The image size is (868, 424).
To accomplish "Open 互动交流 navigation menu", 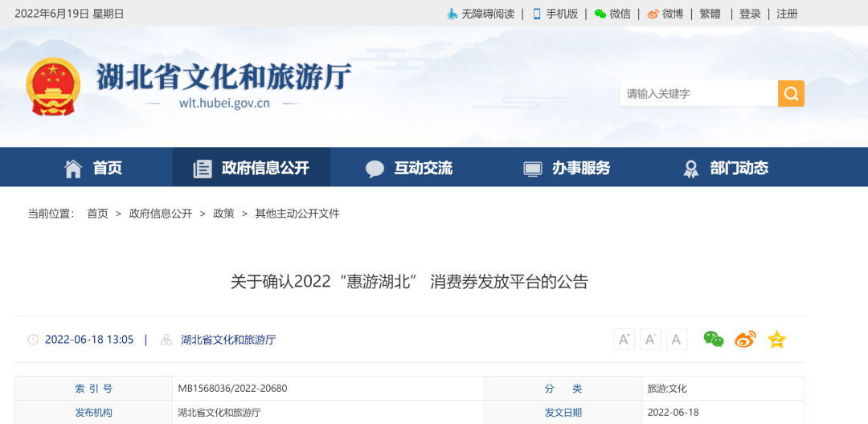I will pos(408,168).
